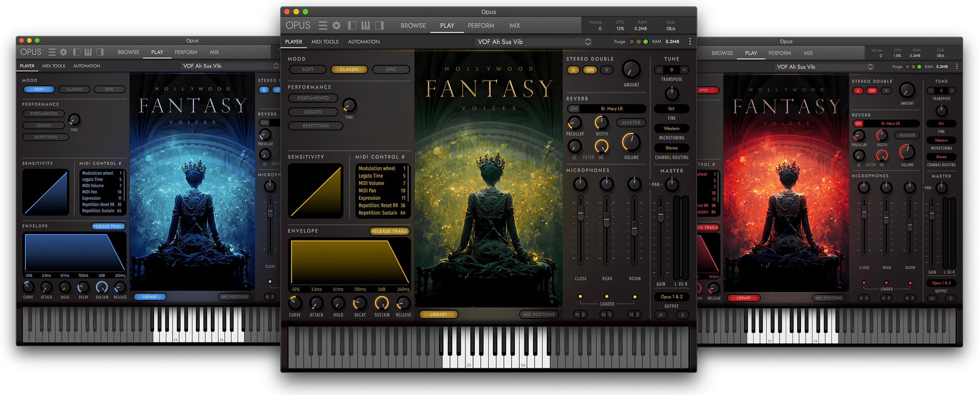Increase the transpose value with the plus stepper in the gold window
The width and height of the screenshot is (980, 395).
click(x=684, y=70)
